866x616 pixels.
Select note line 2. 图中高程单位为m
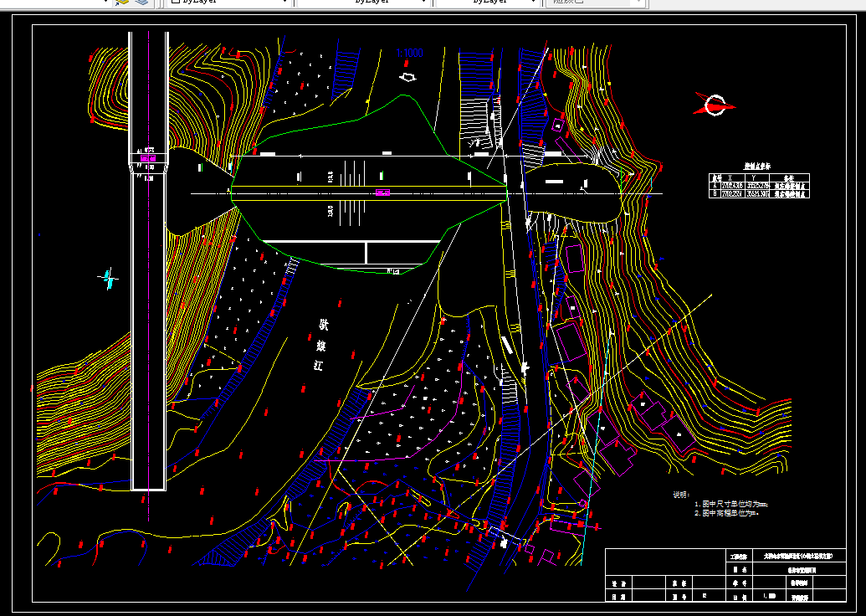[x=727, y=513]
